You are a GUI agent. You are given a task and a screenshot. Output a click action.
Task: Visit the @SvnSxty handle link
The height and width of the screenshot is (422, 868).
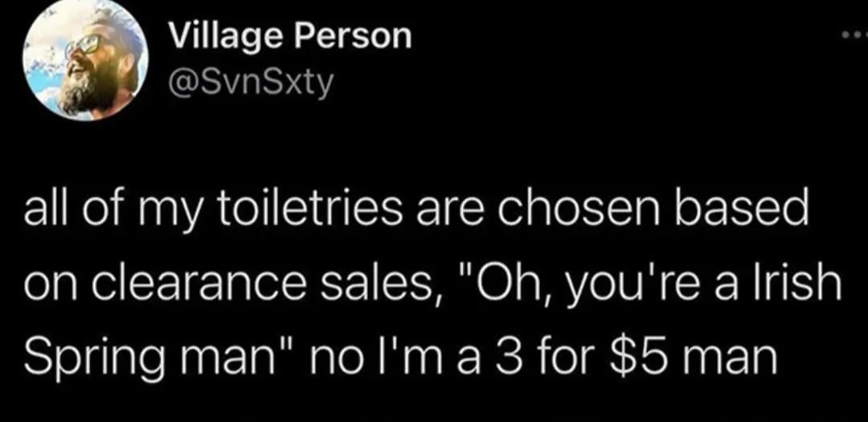(250, 83)
